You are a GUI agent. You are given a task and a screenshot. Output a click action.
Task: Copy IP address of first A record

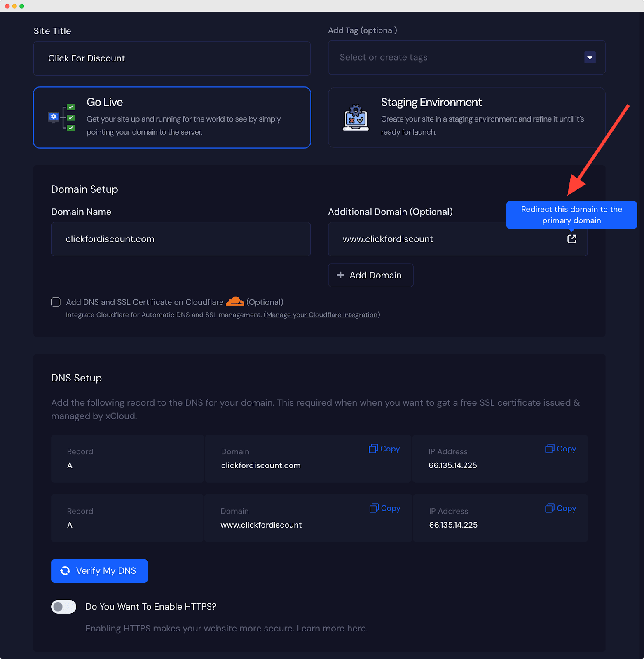coord(560,449)
